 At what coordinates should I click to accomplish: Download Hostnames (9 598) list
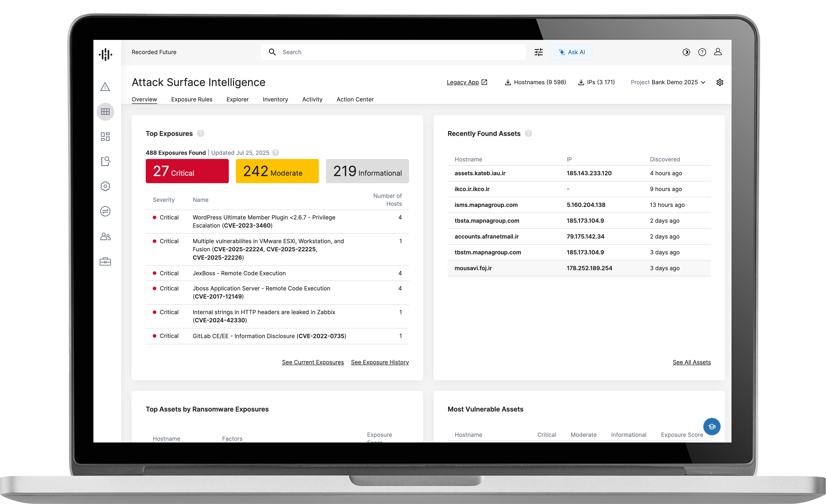coord(535,82)
